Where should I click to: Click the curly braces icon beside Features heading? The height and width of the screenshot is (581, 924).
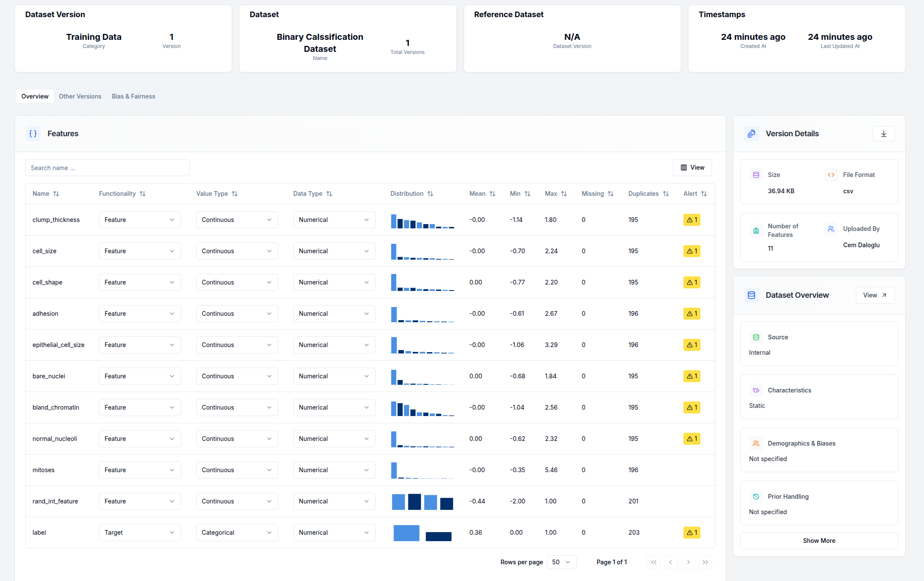pos(33,134)
